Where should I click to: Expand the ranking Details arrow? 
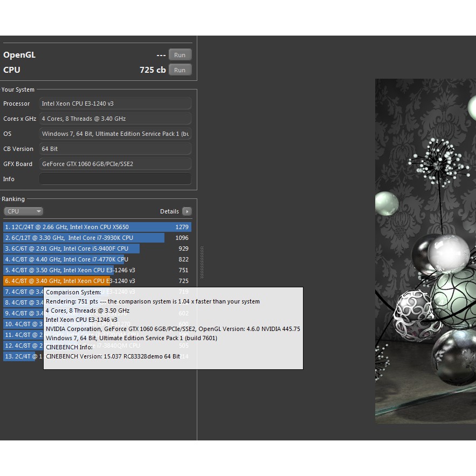(x=187, y=211)
